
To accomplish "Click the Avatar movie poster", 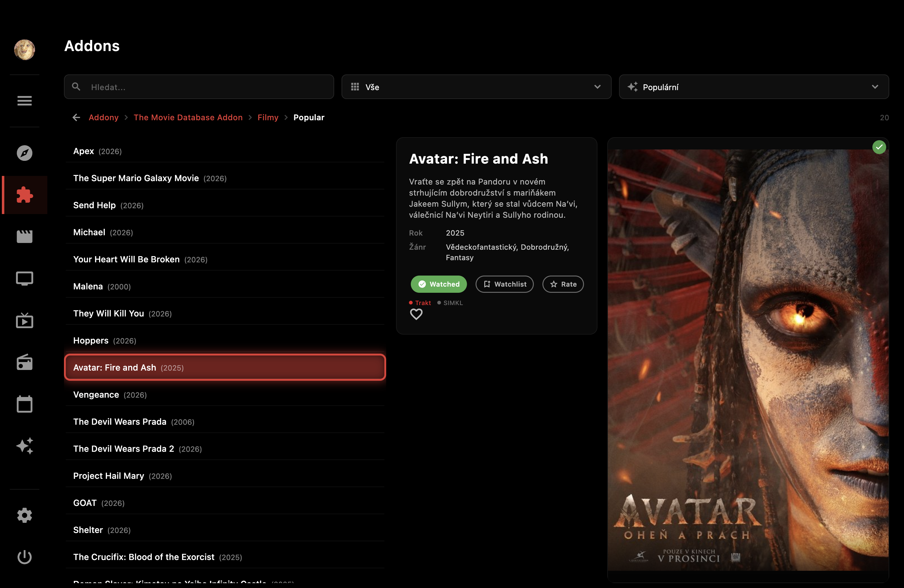I will tap(748, 360).
